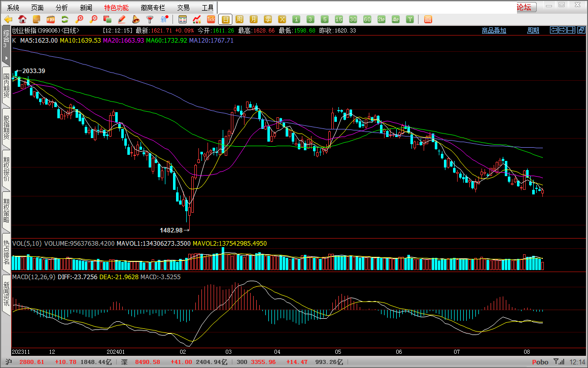Open the quote table list icon
588x368 pixels.
click(183, 19)
